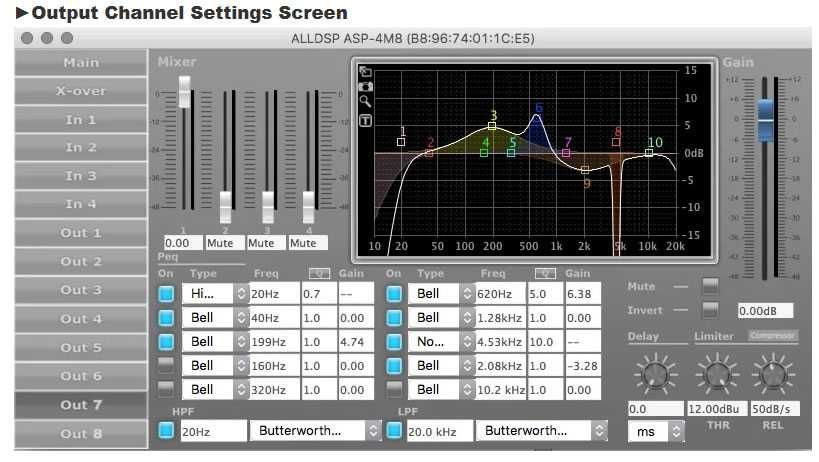Click the export graph icon in EQ display
The width and height of the screenshot is (819, 462).
coord(365,72)
